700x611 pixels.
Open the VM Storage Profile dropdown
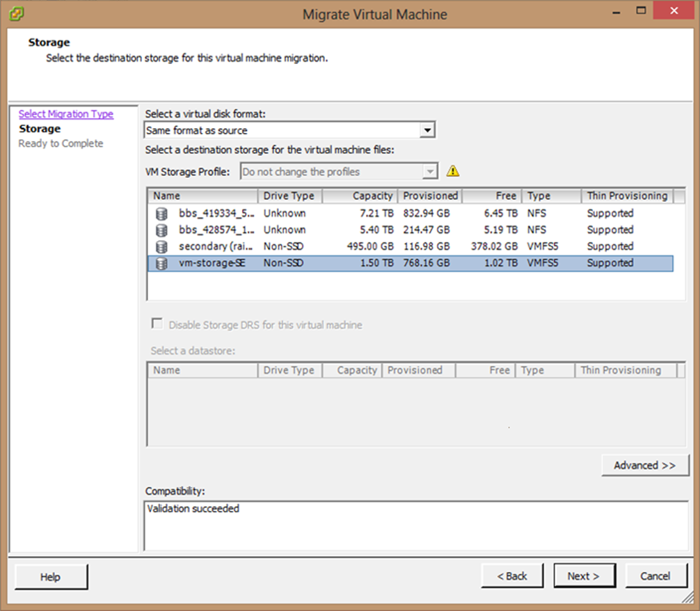click(x=431, y=171)
